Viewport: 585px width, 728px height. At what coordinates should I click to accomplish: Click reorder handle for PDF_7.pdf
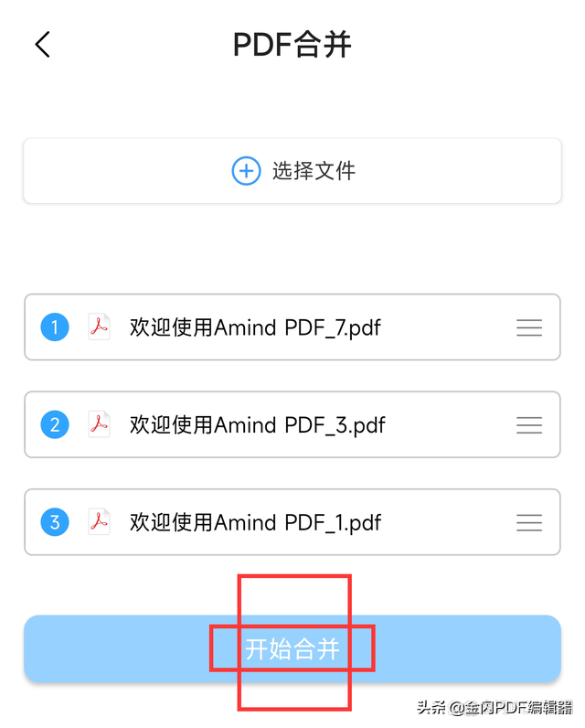pos(529,327)
